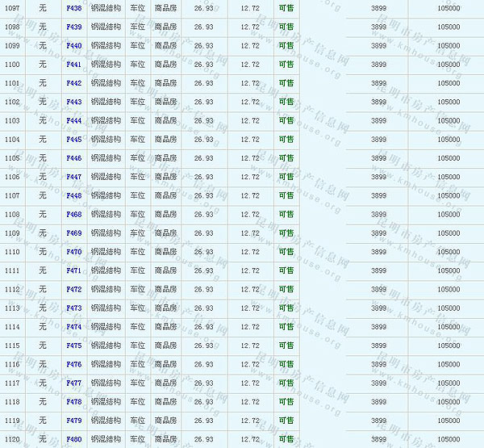Open the F472 unit link

[x=73, y=289]
